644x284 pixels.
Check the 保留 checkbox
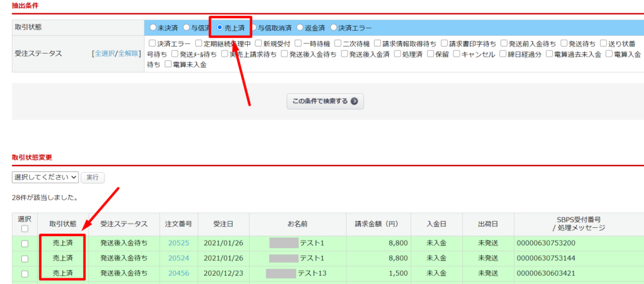click(x=430, y=54)
